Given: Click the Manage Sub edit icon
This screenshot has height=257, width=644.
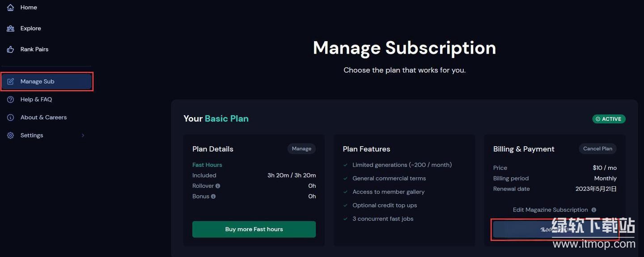Looking at the screenshot, I should tap(10, 81).
